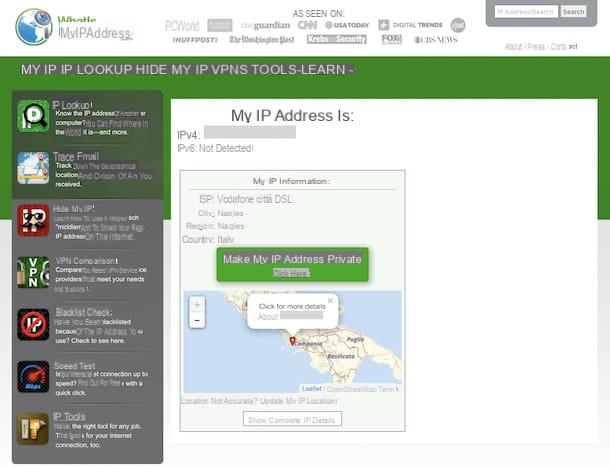Open the Hide My IP masked icon
This screenshot has height=467, width=610.
[33, 220]
